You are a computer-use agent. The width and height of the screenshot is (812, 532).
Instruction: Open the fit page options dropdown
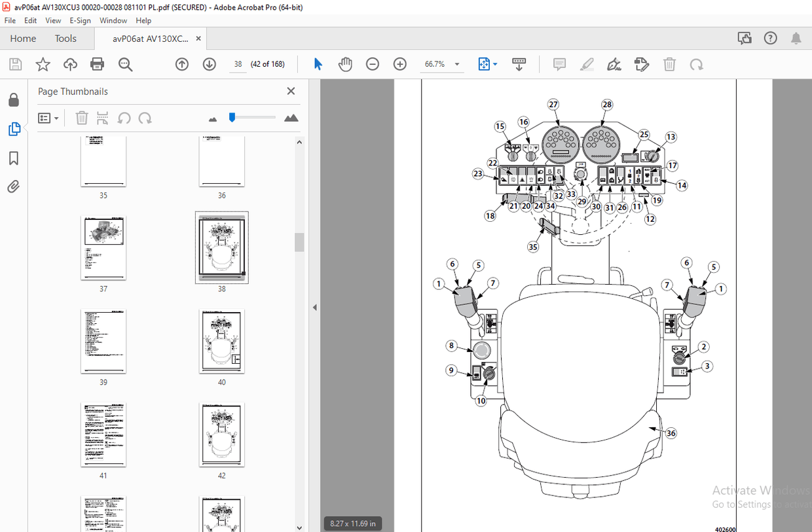pos(495,64)
